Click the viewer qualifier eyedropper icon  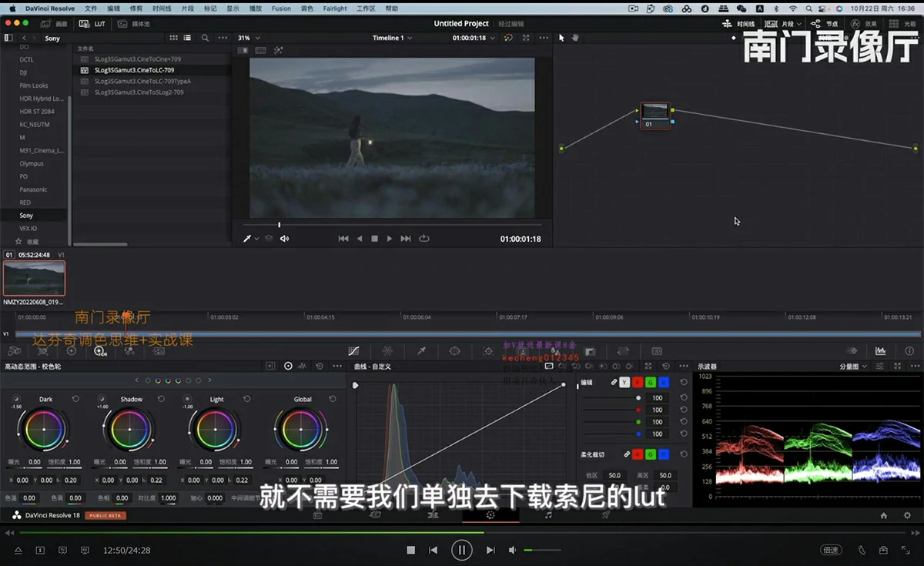coord(247,239)
